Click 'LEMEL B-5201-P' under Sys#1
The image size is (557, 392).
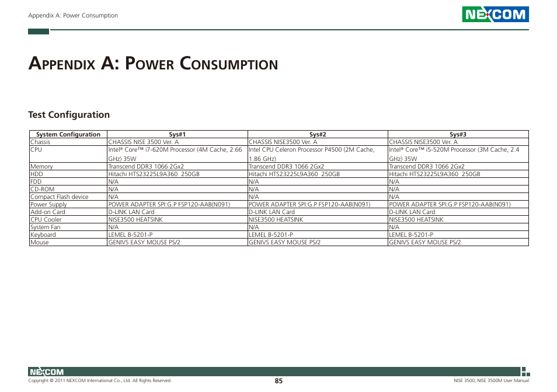coord(130,235)
